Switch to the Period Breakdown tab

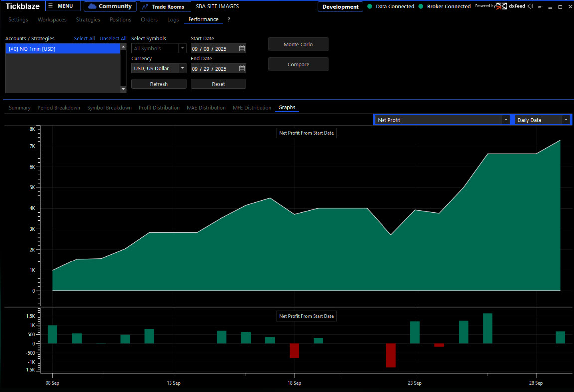tap(59, 108)
